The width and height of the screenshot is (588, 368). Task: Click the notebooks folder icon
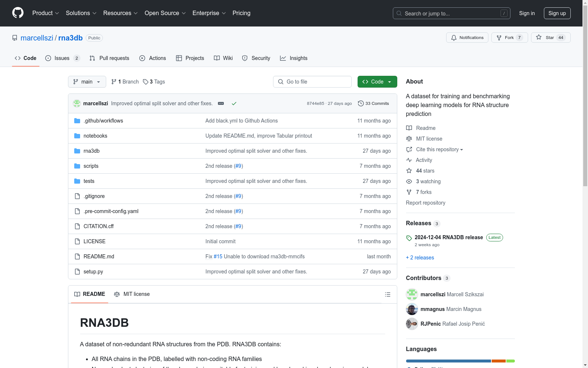(77, 136)
